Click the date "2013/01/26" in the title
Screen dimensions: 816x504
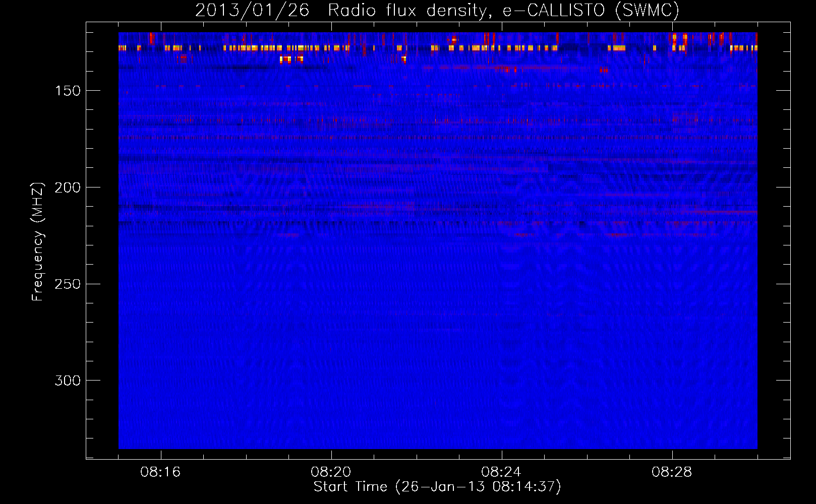click(x=252, y=10)
